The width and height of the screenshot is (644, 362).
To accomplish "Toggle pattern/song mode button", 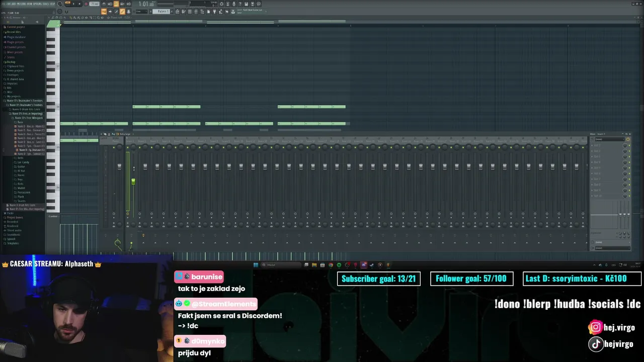I will 68,3.
